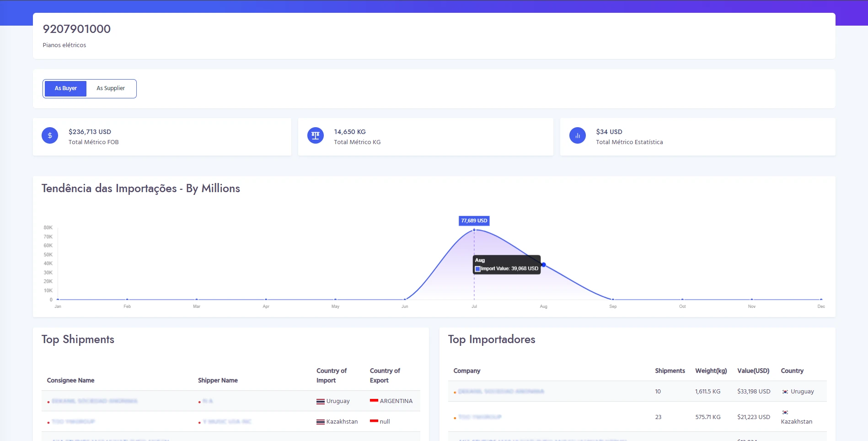Click the blue legend square in chart tooltip
Screen dimensions: 868x441
[x=477, y=269]
